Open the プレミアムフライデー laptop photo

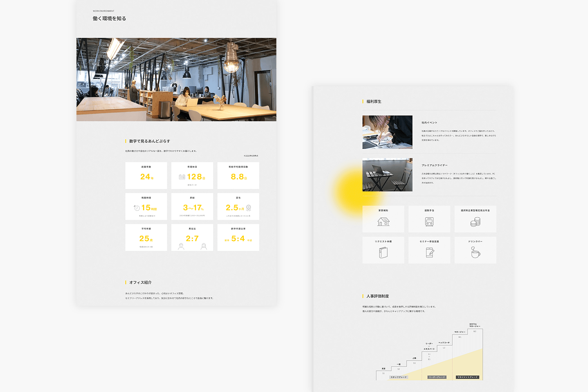coord(387,175)
